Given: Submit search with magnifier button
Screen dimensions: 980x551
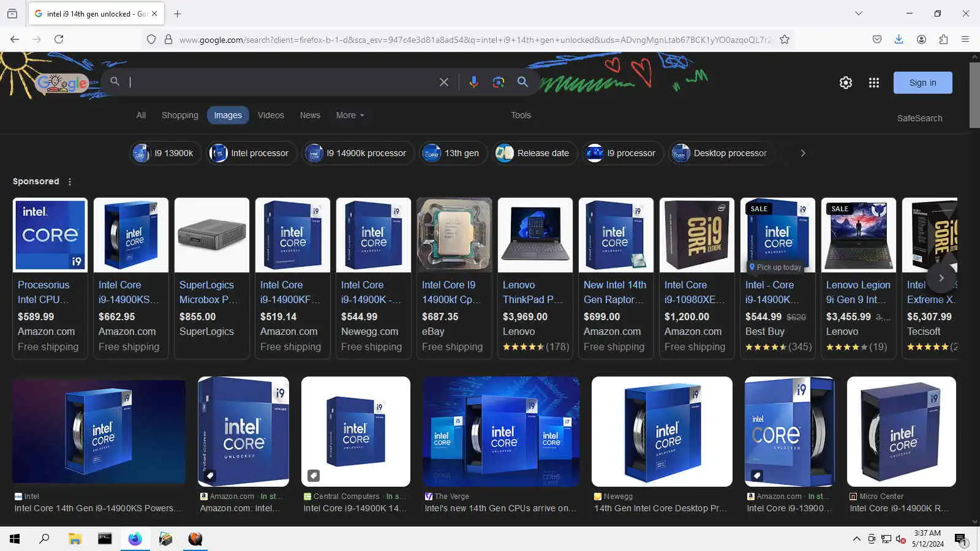Looking at the screenshot, I should (x=522, y=82).
